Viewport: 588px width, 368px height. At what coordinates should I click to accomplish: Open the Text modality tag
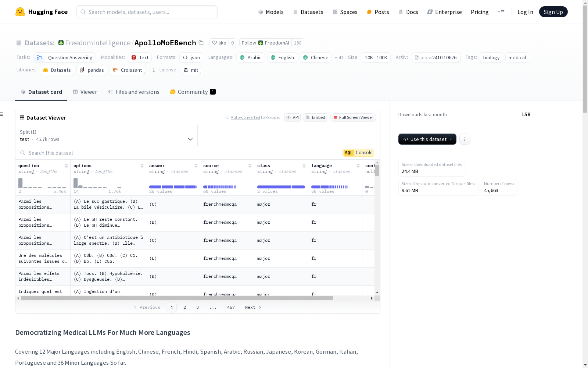click(x=140, y=57)
